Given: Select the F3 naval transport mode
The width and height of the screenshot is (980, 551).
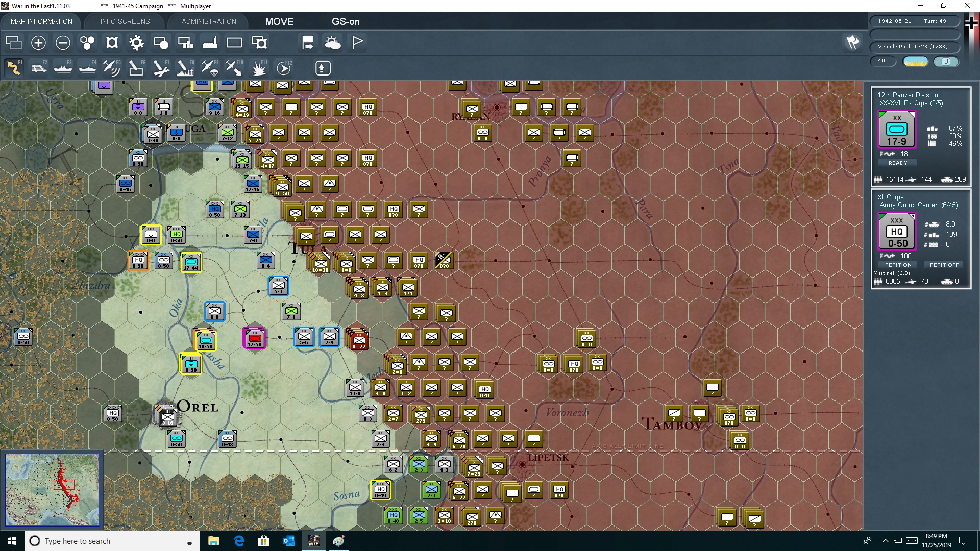Looking at the screenshot, I should pos(63,68).
